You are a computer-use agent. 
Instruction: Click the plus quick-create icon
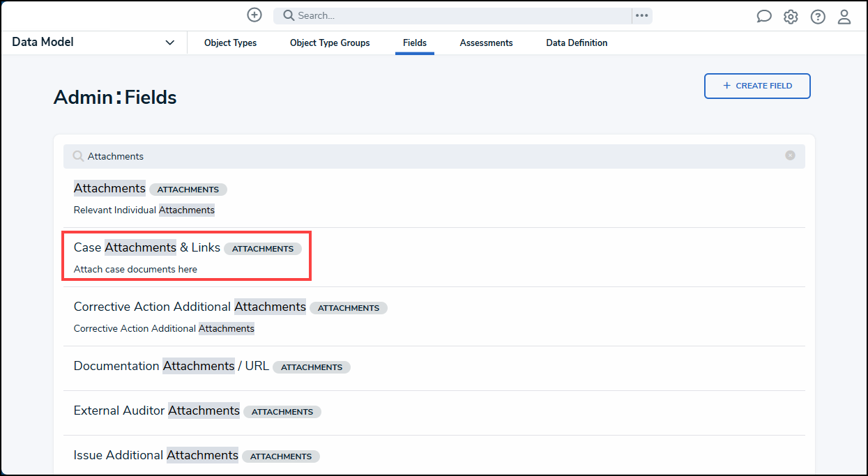254,15
